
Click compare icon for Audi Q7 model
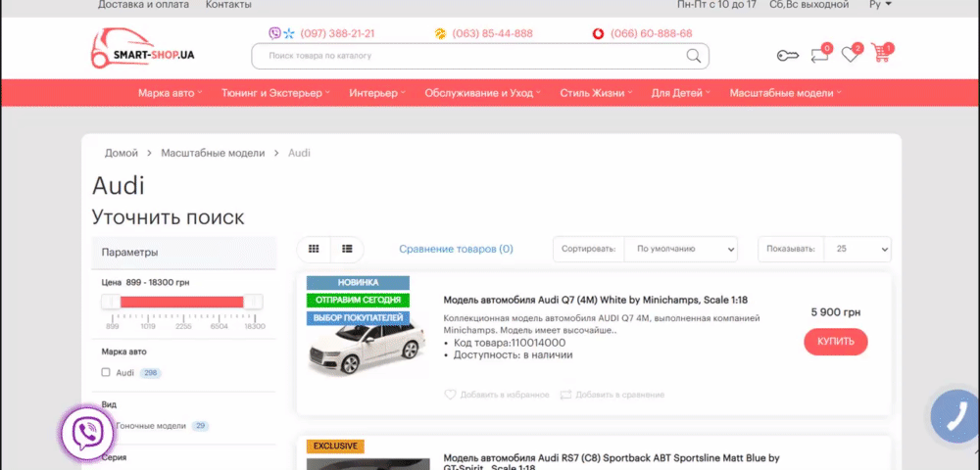[566, 395]
